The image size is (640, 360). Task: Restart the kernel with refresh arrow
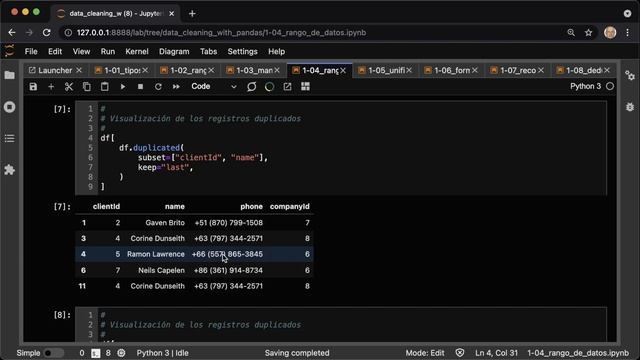(x=158, y=87)
